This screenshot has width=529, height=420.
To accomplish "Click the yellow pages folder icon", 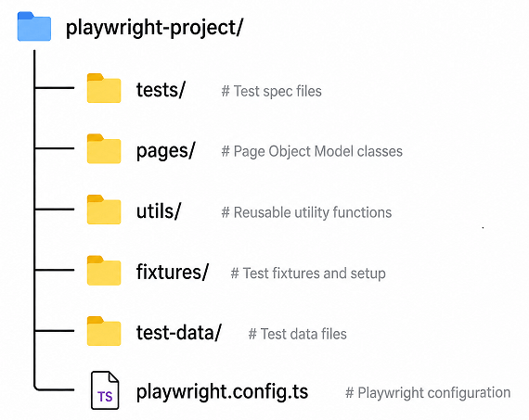I will [x=104, y=148].
